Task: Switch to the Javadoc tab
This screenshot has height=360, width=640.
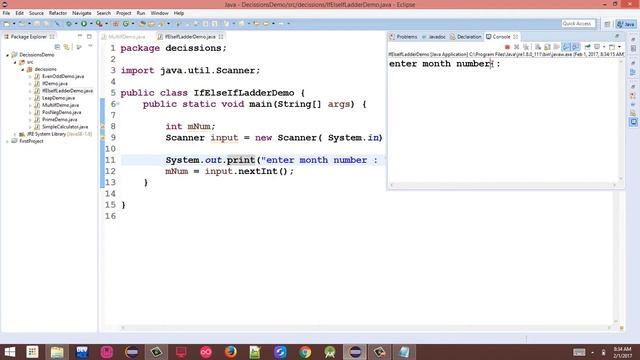Action: point(434,37)
